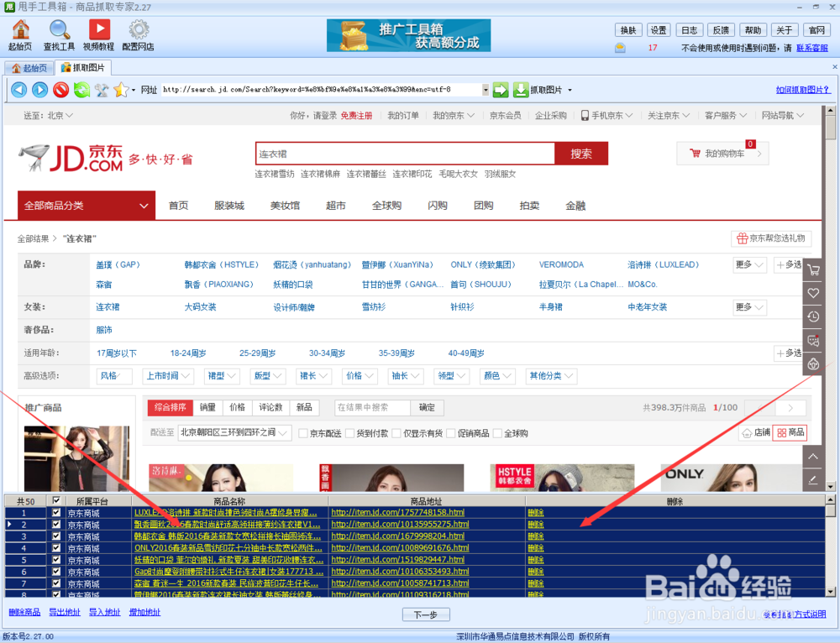Refresh the page via green refresh icon
The height and width of the screenshot is (643, 840).
pos(81,89)
